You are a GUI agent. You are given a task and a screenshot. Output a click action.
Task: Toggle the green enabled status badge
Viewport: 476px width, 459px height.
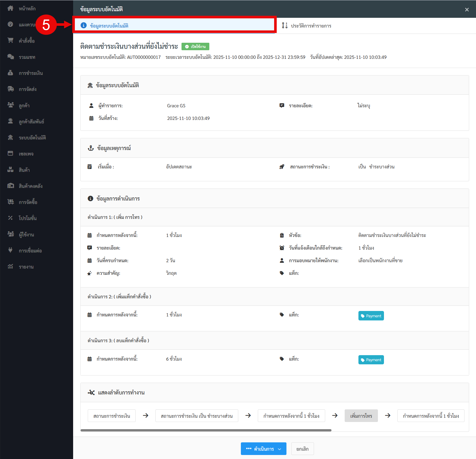[x=195, y=46]
